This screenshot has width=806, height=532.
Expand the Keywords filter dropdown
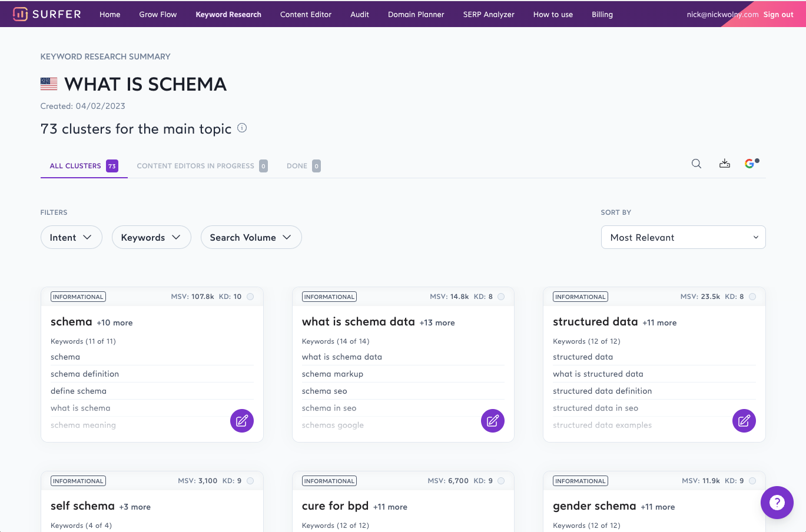click(151, 237)
